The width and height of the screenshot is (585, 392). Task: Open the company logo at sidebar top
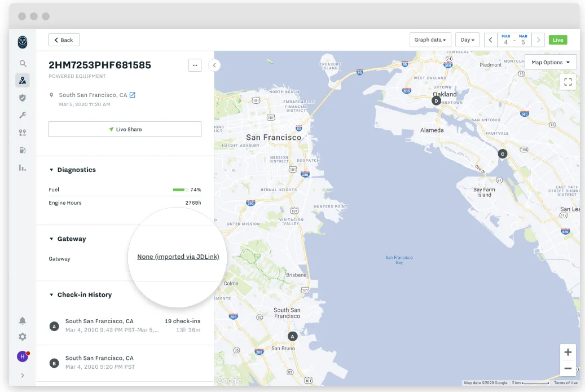point(23,41)
